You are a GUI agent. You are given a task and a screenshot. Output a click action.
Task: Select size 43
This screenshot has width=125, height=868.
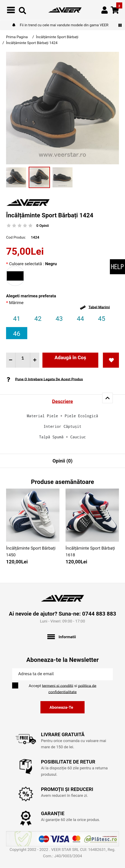pyautogui.click(x=59, y=318)
